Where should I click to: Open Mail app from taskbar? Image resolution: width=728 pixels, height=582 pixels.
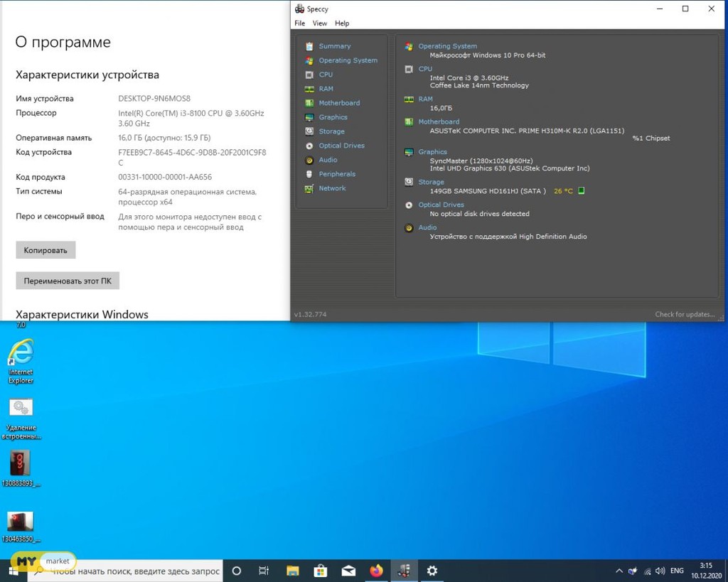point(348,571)
